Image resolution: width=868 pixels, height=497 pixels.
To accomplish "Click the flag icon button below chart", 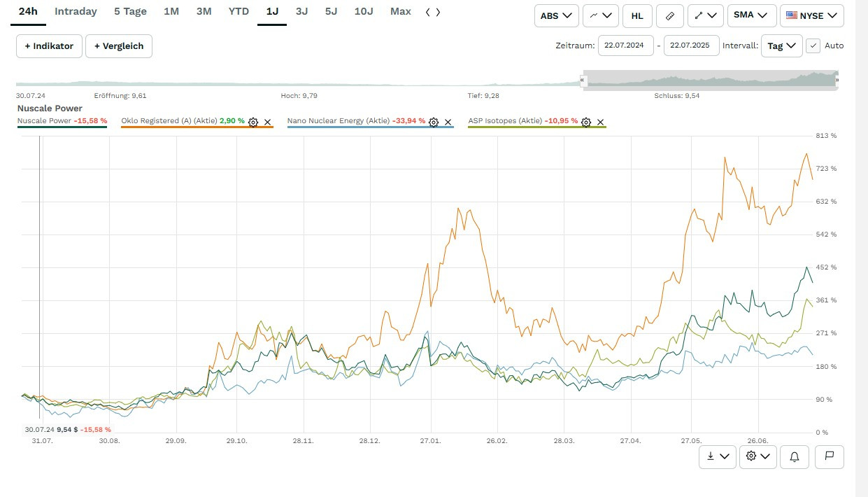I will point(830,456).
